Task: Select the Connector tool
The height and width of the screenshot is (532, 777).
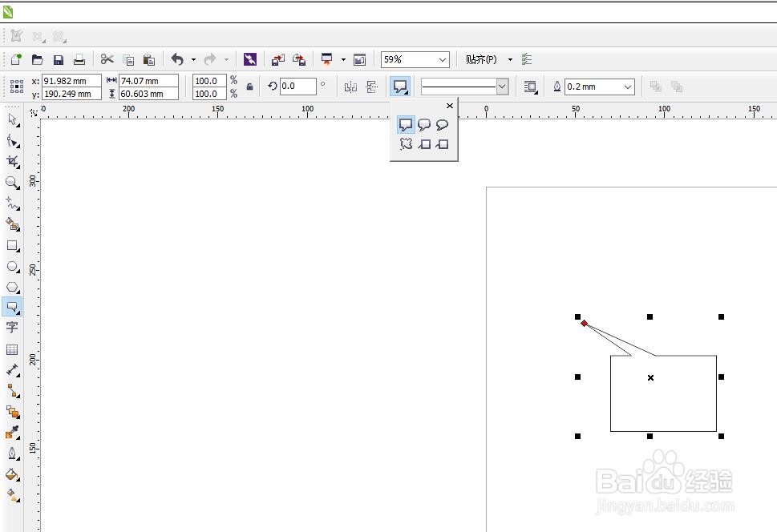Action: point(13,391)
